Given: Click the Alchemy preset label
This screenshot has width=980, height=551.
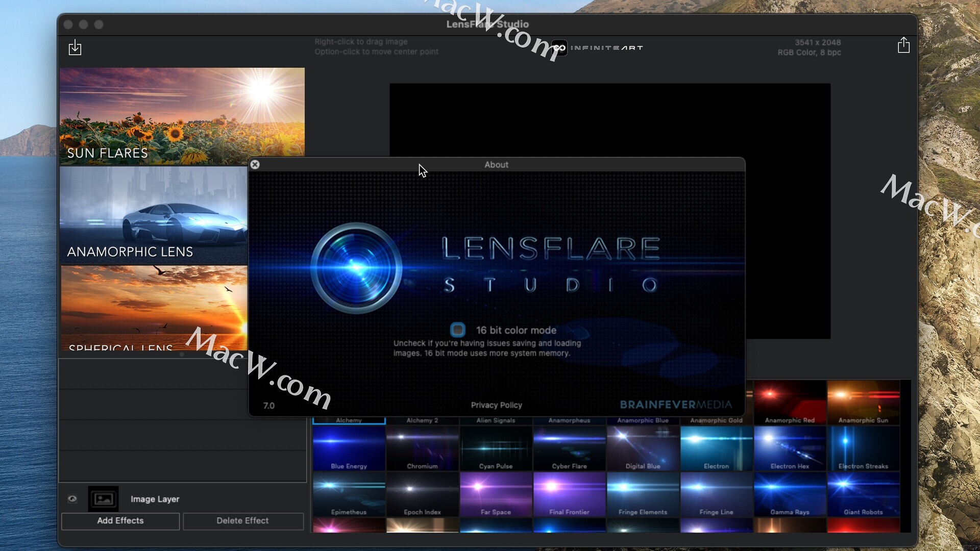Looking at the screenshot, I should pos(349,420).
